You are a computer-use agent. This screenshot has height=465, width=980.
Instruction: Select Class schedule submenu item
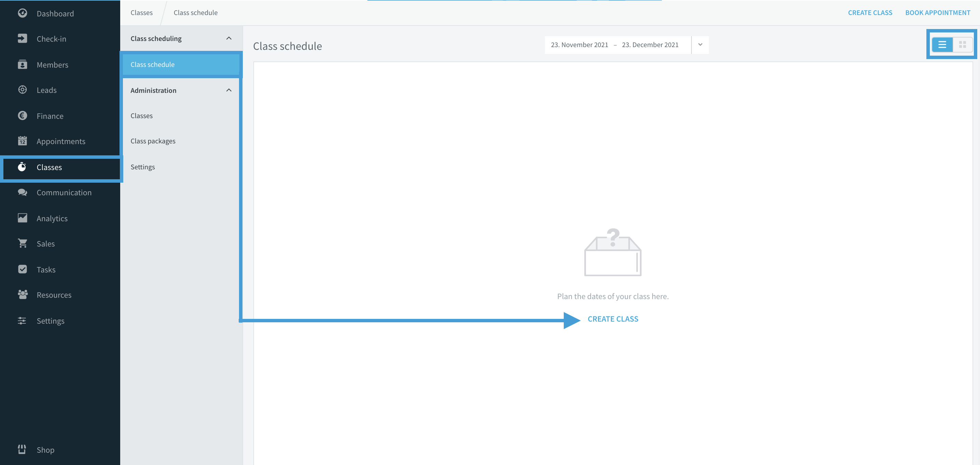(181, 65)
